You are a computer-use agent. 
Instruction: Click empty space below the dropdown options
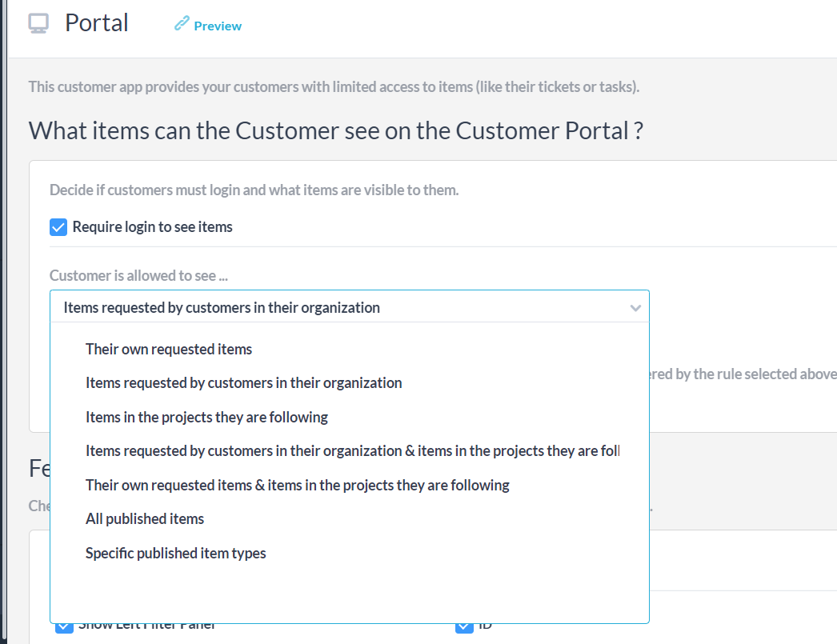point(349,592)
